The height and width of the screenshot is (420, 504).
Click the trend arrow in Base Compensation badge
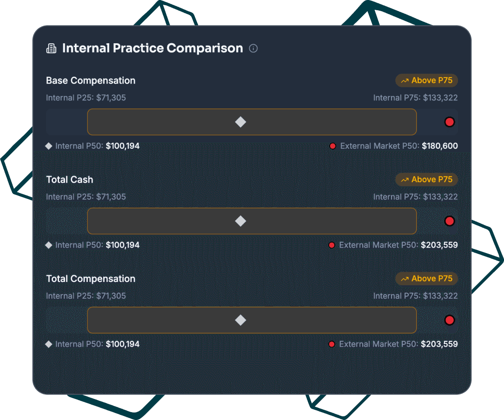click(405, 80)
